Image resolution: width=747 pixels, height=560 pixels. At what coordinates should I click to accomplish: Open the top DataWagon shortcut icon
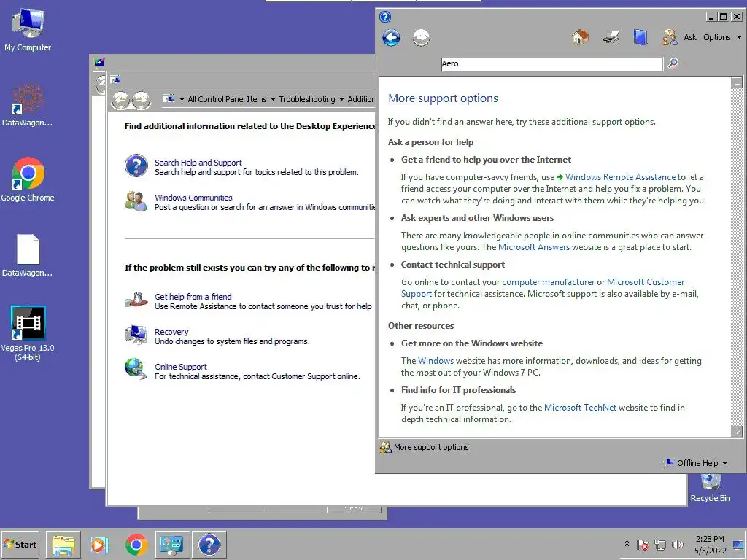point(27,105)
